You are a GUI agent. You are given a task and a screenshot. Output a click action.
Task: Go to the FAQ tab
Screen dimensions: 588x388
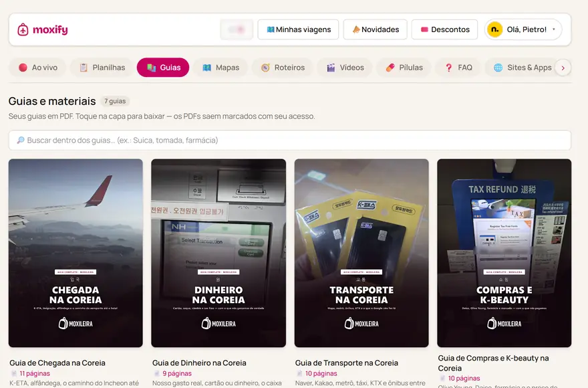click(458, 68)
